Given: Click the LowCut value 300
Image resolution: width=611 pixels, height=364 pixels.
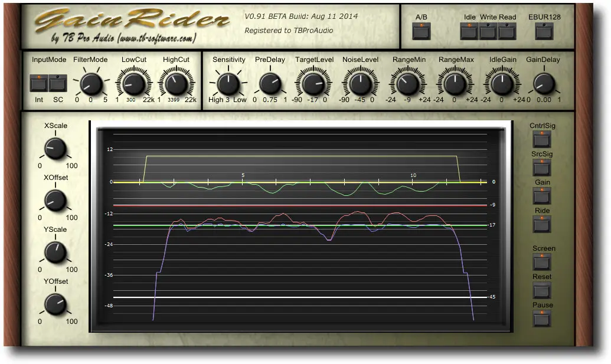Looking at the screenshot, I should tap(131, 100).
